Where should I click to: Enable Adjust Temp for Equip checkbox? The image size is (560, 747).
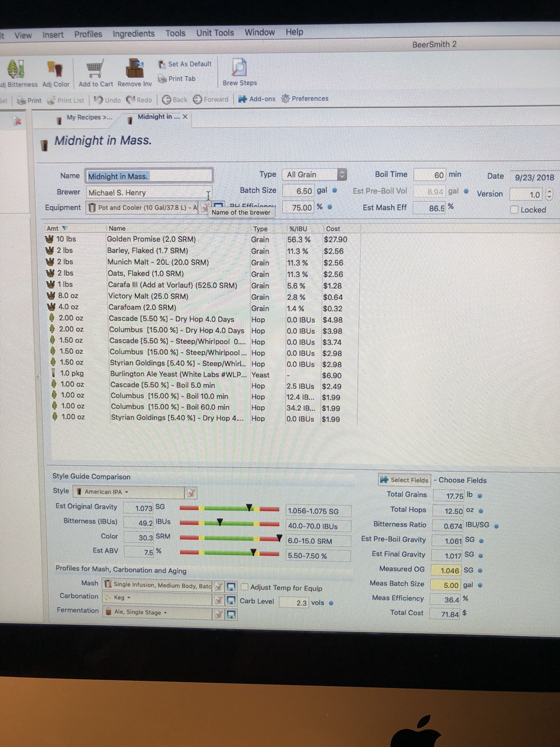244,587
